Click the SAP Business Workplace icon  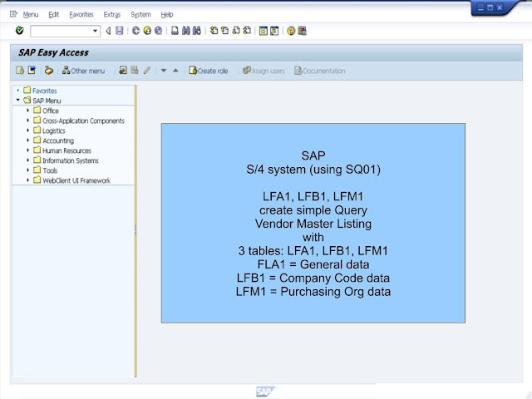(49, 70)
